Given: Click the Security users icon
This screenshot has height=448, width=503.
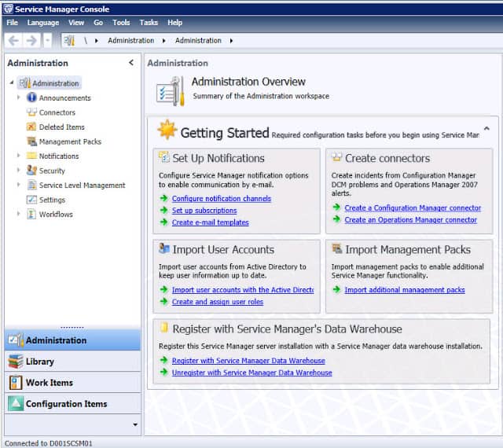Looking at the screenshot, I should [x=31, y=170].
